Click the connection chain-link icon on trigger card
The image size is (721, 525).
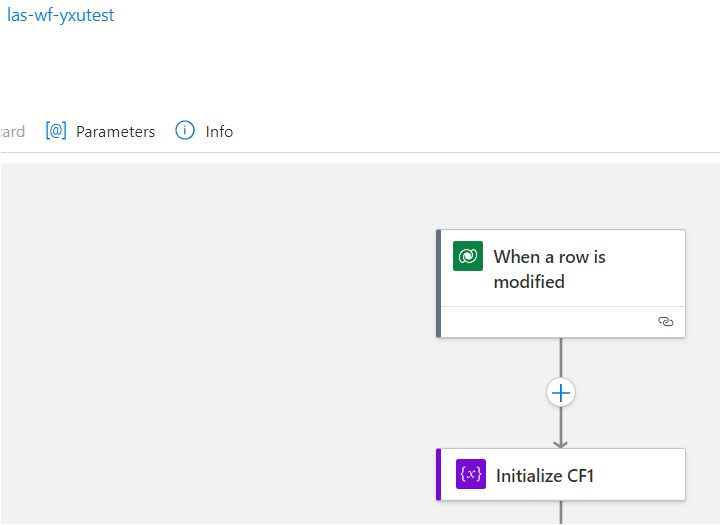coord(665,321)
